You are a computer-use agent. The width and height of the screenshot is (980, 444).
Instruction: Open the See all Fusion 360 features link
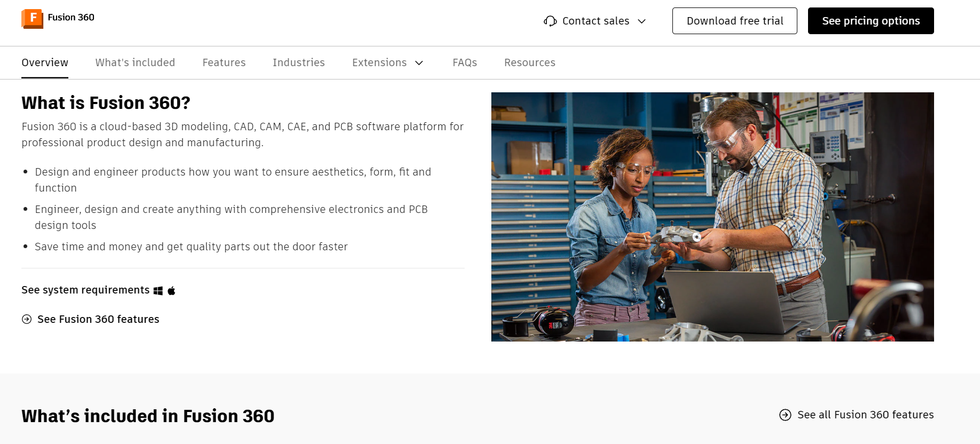(865, 415)
